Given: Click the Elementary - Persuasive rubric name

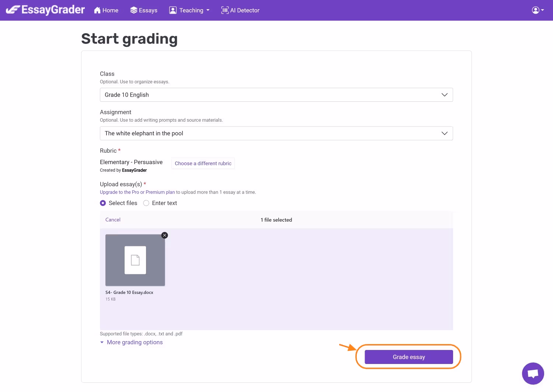Looking at the screenshot, I should pos(131,162).
